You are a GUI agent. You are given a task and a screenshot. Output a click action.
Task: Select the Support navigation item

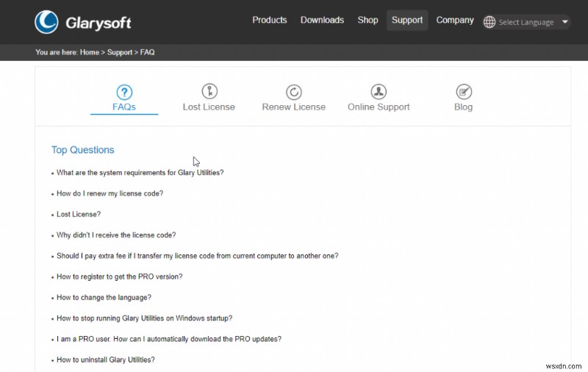[407, 20]
